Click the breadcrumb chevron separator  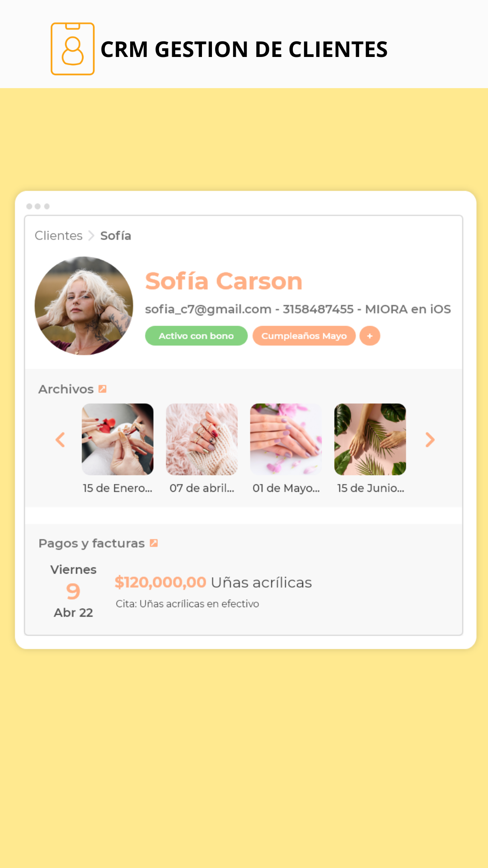tap(91, 236)
